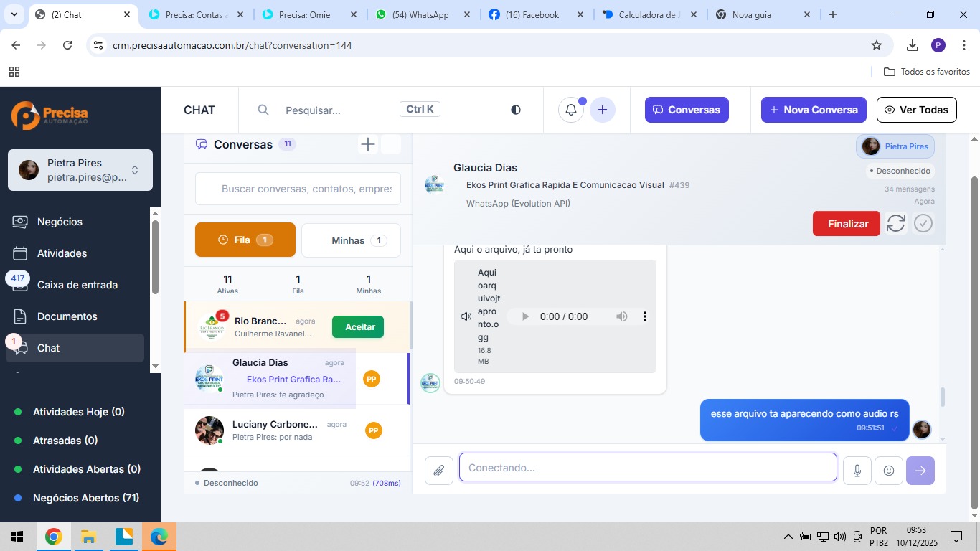Screen dimensions: 980x551
Task: Open the notifications bell icon
Action: click(x=571, y=110)
